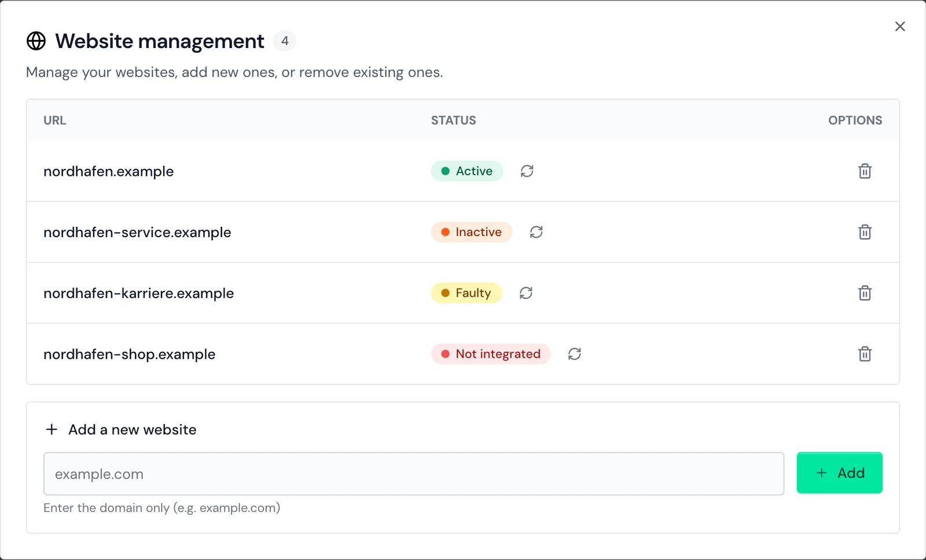Delete nordhafen.example with trash icon
This screenshot has height=560, width=926.
(865, 171)
